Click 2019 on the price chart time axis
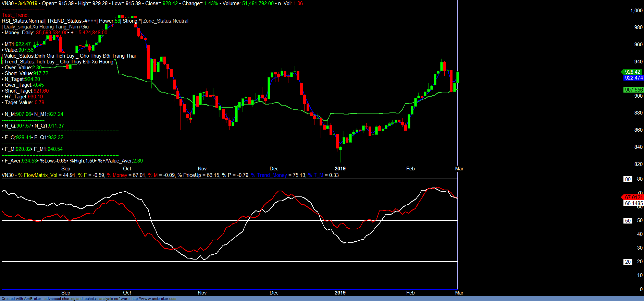Viewport: 644px width, 301px height. tap(340, 169)
